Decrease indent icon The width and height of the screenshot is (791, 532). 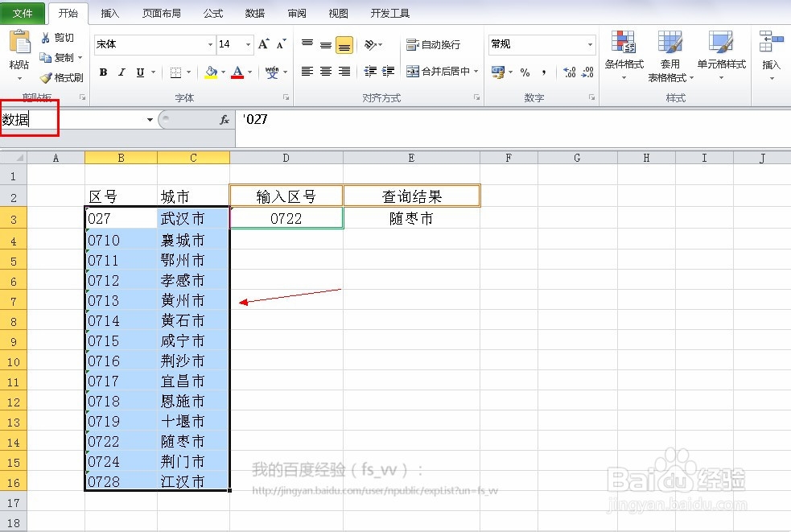370,71
